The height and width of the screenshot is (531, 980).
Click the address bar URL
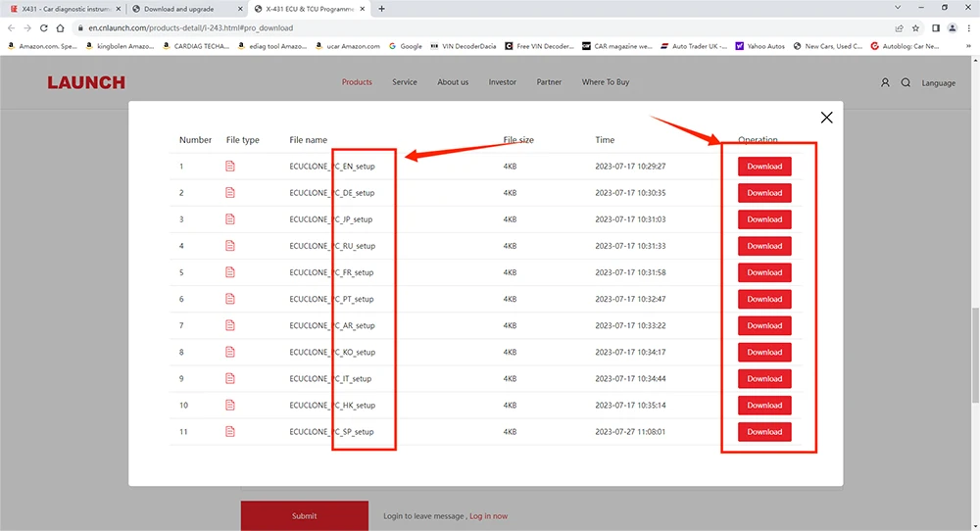[191, 28]
